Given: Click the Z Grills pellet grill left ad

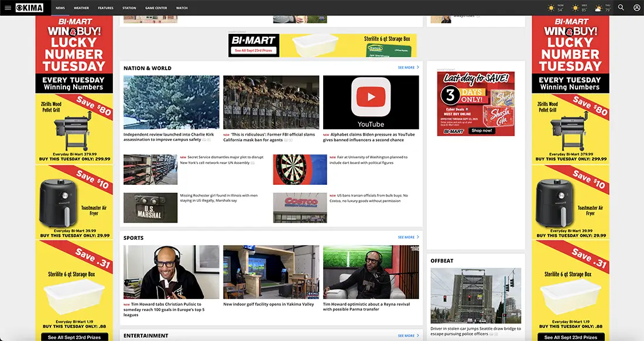Looking at the screenshot, I should pos(74,129).
